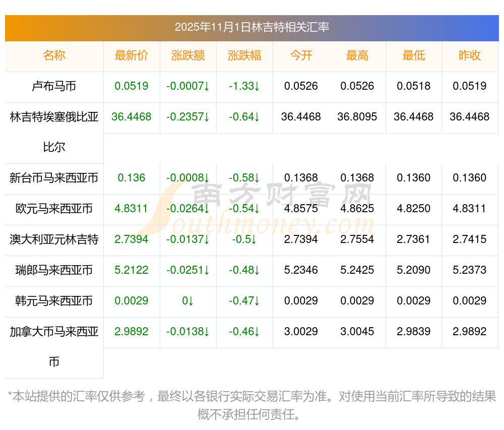
Task: Select the 加拿大币马来西亚币 row name
Action: tap(54, 347)
